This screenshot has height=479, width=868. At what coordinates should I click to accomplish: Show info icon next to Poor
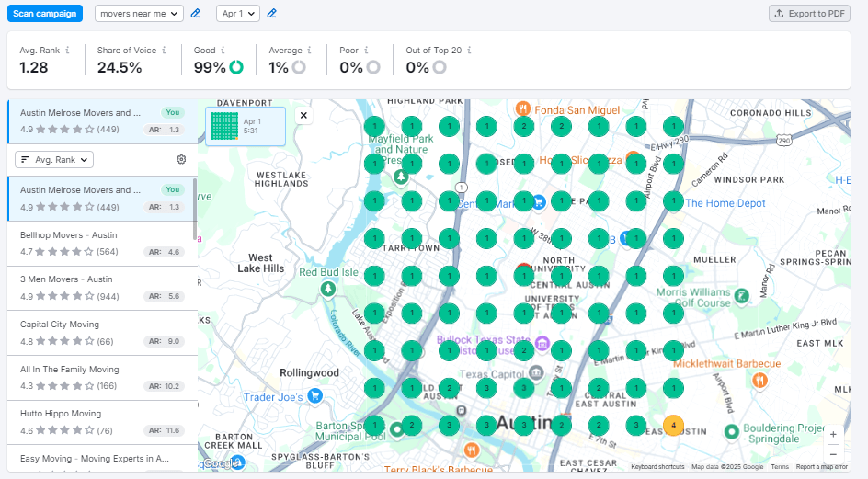366,50
